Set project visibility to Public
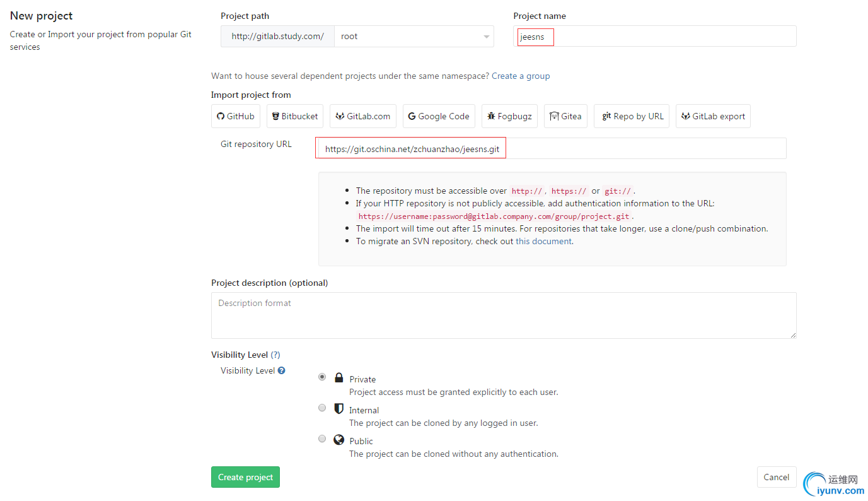 [x=322, y=439]
